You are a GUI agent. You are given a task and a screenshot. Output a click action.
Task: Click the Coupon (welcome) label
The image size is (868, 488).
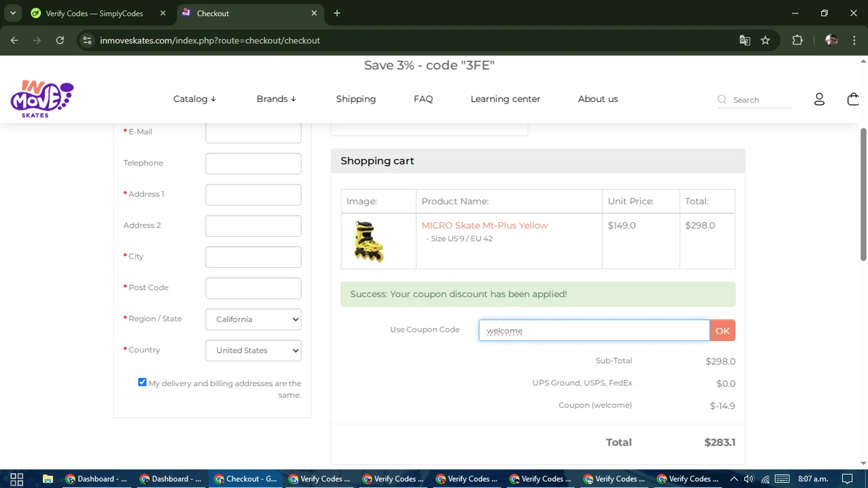pos(595,405)
